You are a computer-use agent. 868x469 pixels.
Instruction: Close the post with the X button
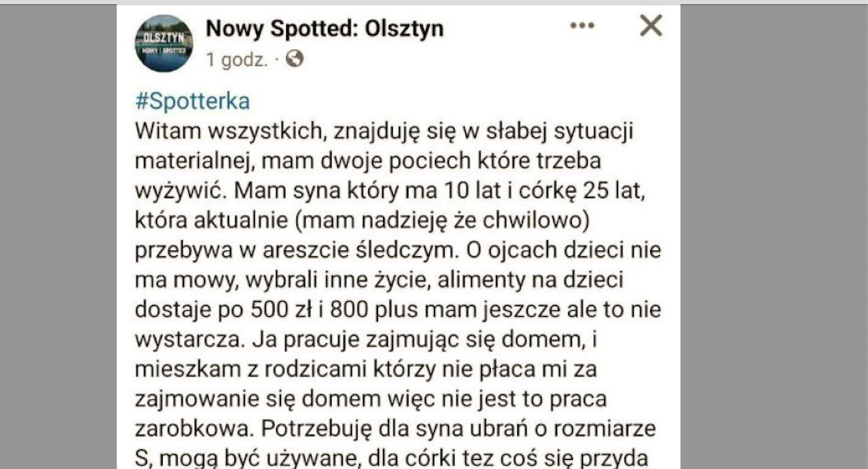pos(650,26)
